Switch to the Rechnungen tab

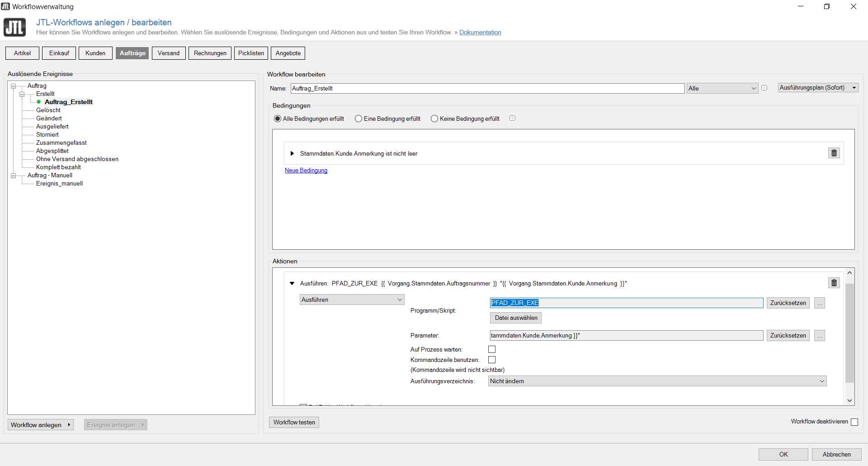(x=210, y=53)
